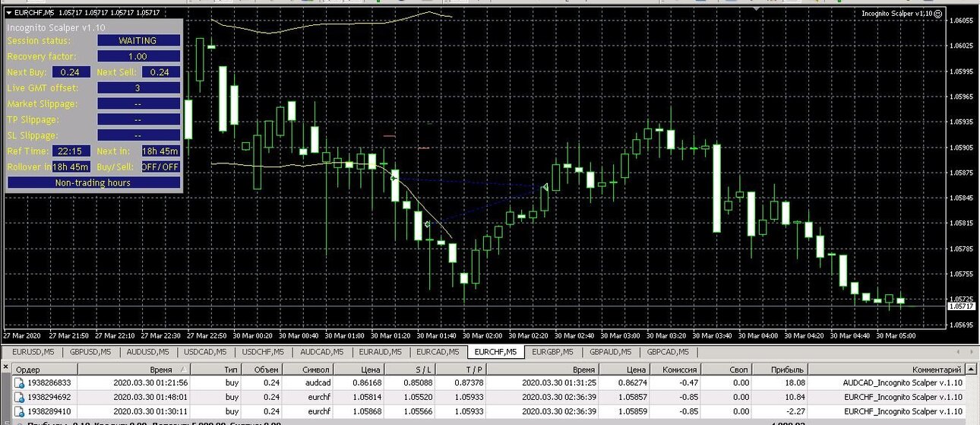Click the active EURCHF,M5 chart tab
This screenshot has width=980, height=425.
(495, 352)
